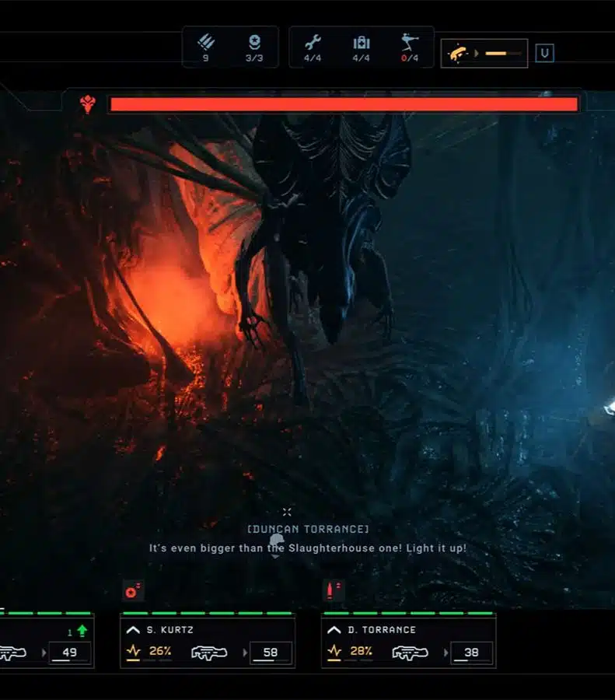Select the S. Kurtz marine name

169,630
